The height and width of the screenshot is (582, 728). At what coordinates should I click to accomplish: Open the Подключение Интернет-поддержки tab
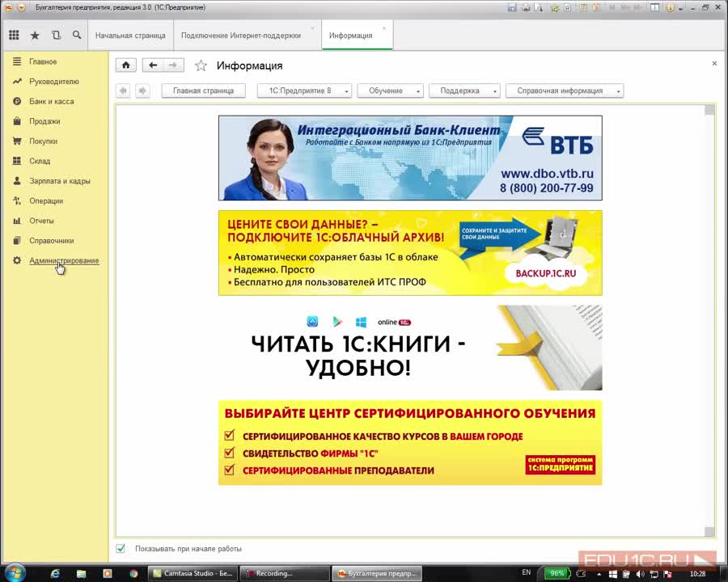pyautogui.click(x=238, y=36)
